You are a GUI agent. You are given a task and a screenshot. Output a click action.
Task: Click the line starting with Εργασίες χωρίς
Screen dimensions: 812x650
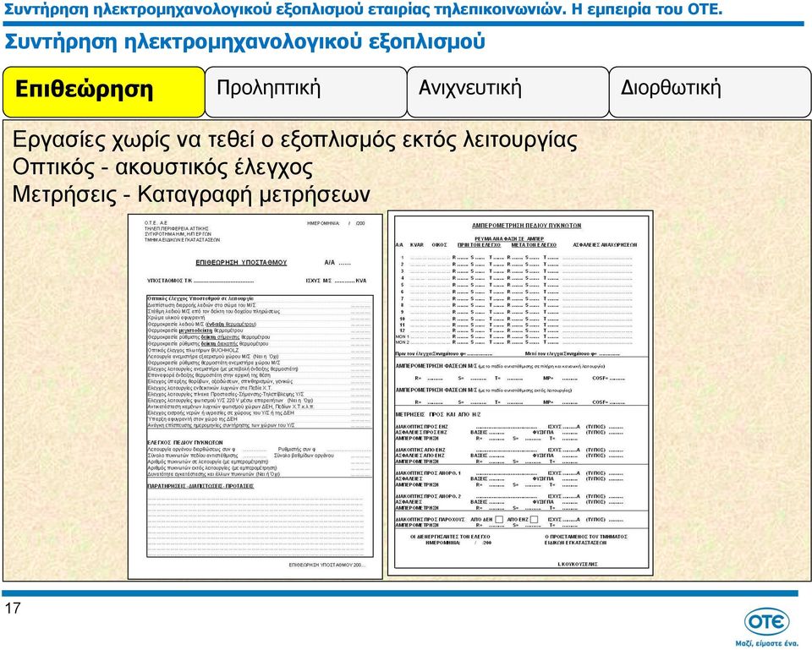pos(294,139)
